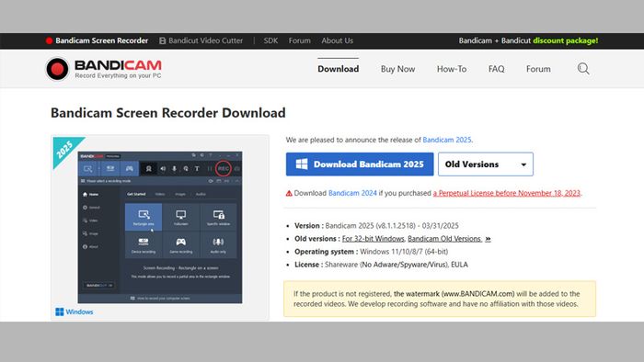Screen dimensions: 644x362
Task: Click the 'Version : Bandicam 2025 (v8.1.1.2518)' text
Action: pos(376,225)
